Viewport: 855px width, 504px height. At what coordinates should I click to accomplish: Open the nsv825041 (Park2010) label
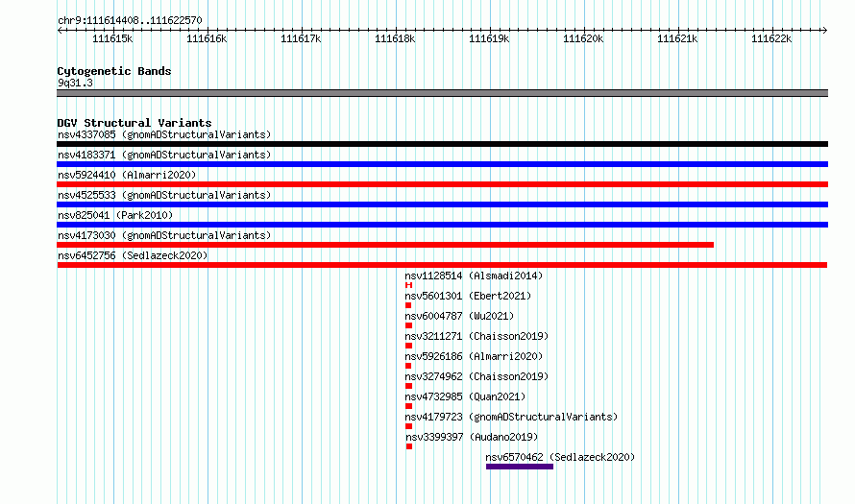(x=115, y=215)
